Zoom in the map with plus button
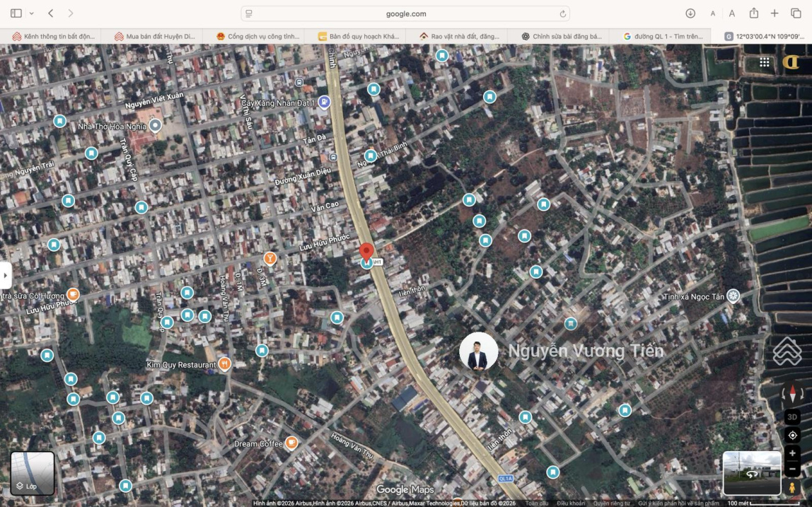This screenshot has width=812, height=507. click(792, 453)
